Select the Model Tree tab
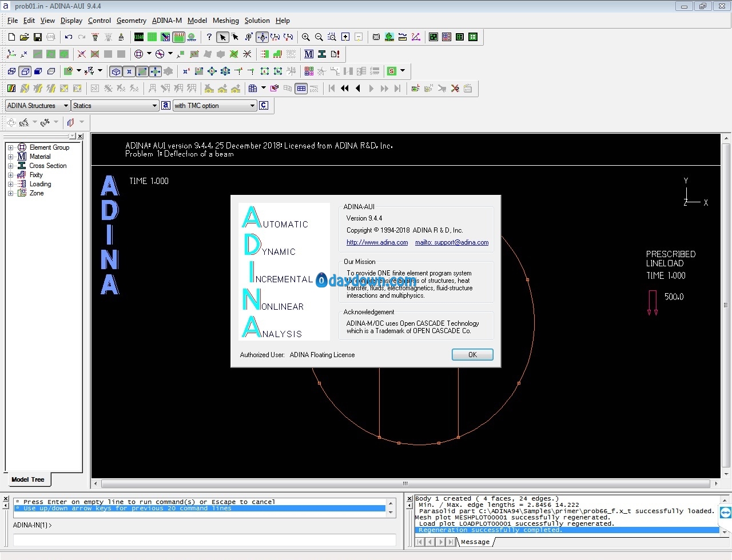The height and width of the screenshot is (560, 732). pyautogui.click(x=28, y=479)
